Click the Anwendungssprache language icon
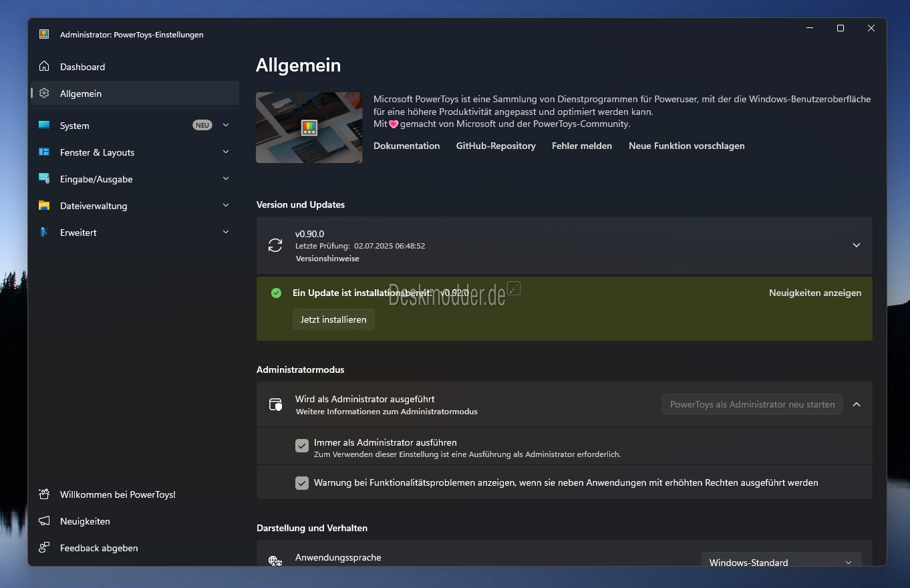Image resolution: width=910 pixels, height=588 pixels. (275, 561)
